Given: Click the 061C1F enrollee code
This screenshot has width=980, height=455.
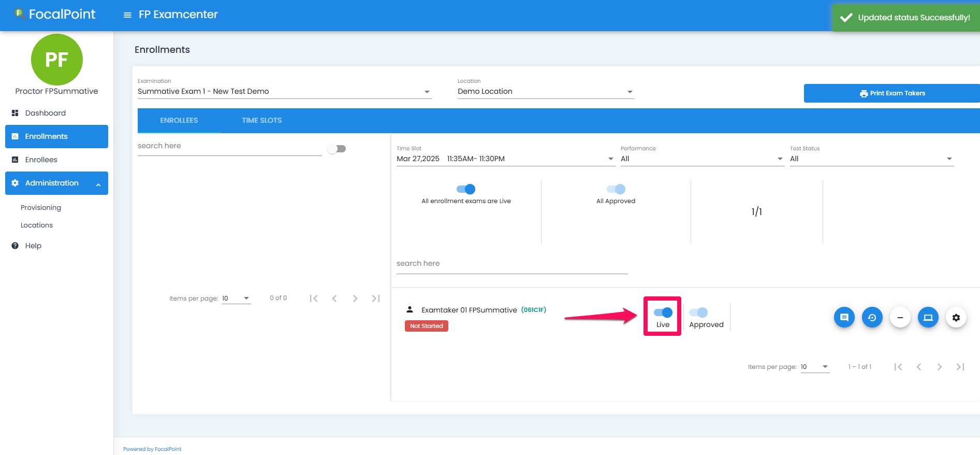Looking at the screenshot, I should coord(534,310).
